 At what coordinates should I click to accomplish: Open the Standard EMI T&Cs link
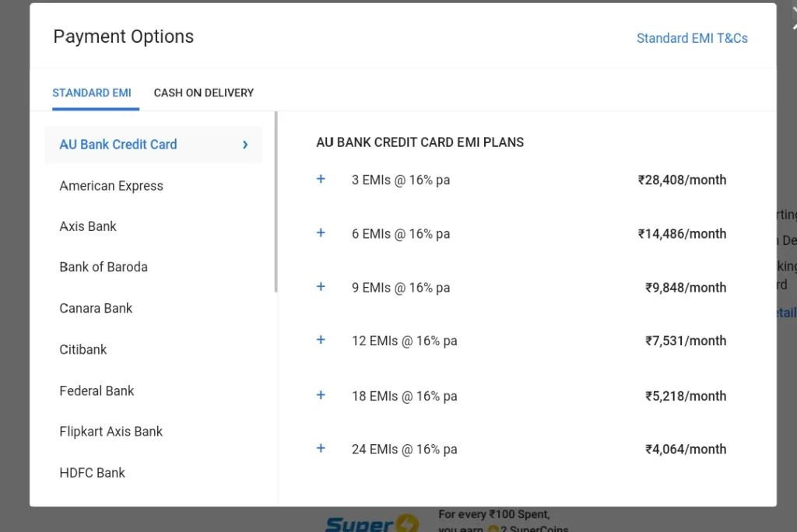[692, 38]
